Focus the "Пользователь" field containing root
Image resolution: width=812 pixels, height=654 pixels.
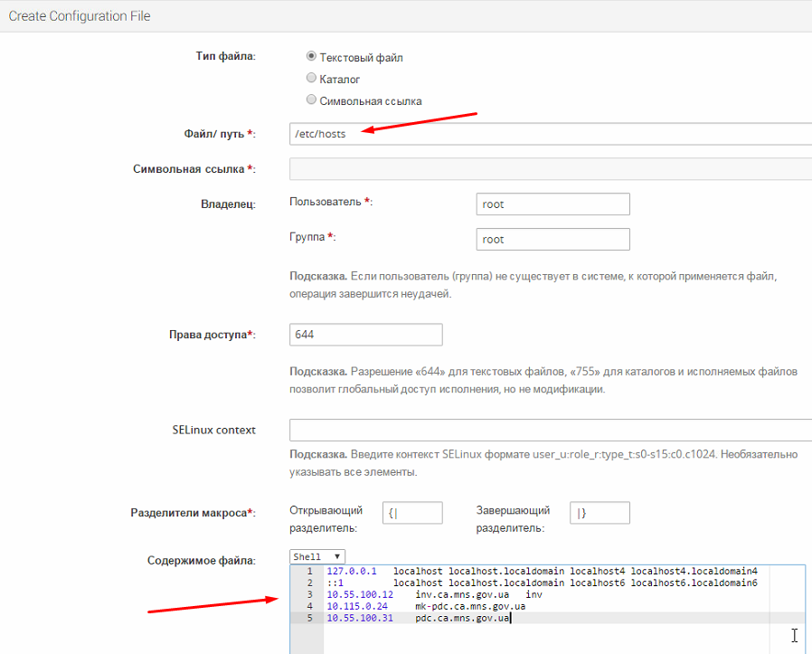coord(552,204)
